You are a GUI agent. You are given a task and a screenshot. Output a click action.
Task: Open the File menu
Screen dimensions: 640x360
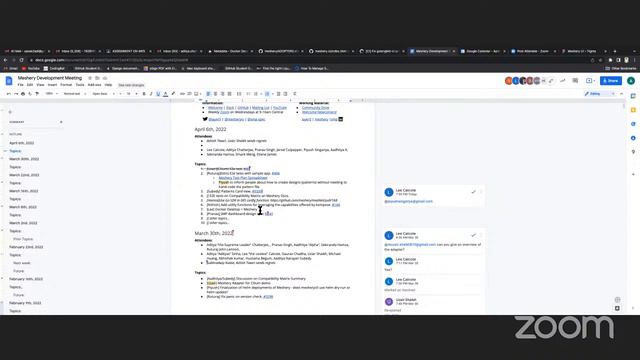pos(20,85)
